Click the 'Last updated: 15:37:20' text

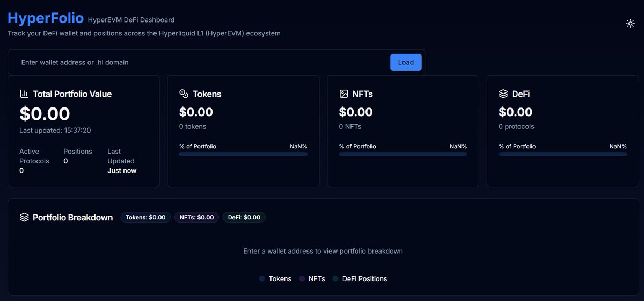(x=55, y=130)
